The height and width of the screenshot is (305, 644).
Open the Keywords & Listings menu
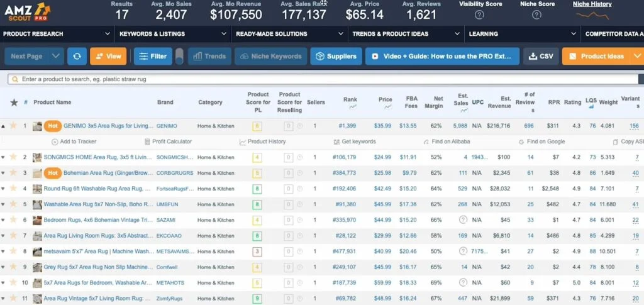click(173, 34)
